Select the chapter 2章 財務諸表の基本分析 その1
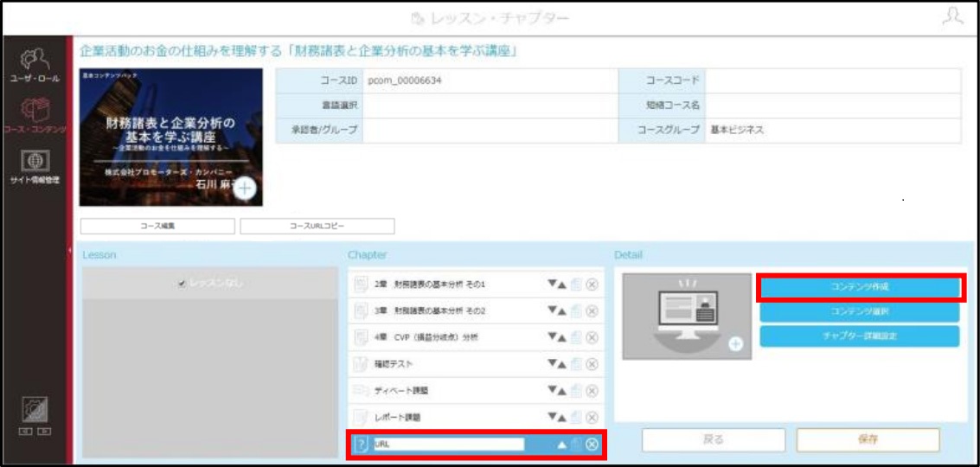Viewport: 980px width, 467px height. (x=476, y=285)
